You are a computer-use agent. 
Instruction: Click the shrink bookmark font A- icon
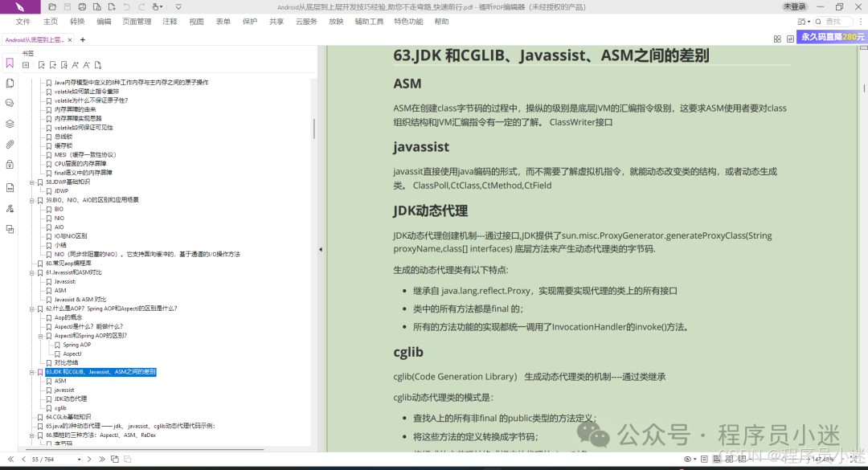[86, 65]
